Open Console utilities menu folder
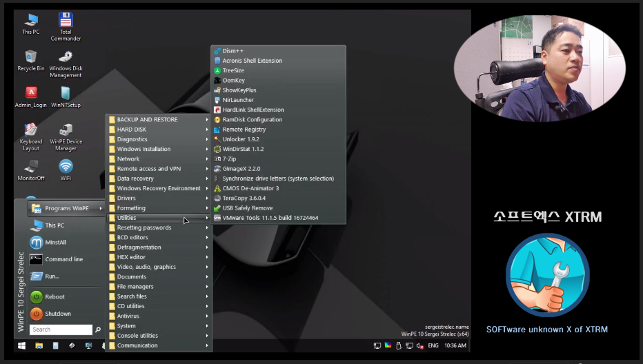Image resolution: width=643 pixels, height=364 pixels. [159, 336]
